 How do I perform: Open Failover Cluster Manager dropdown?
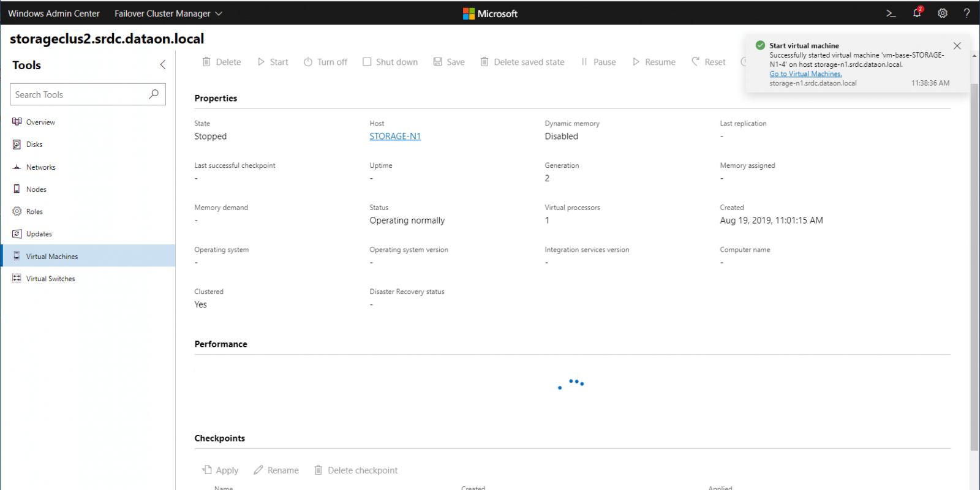pos(168,13)
